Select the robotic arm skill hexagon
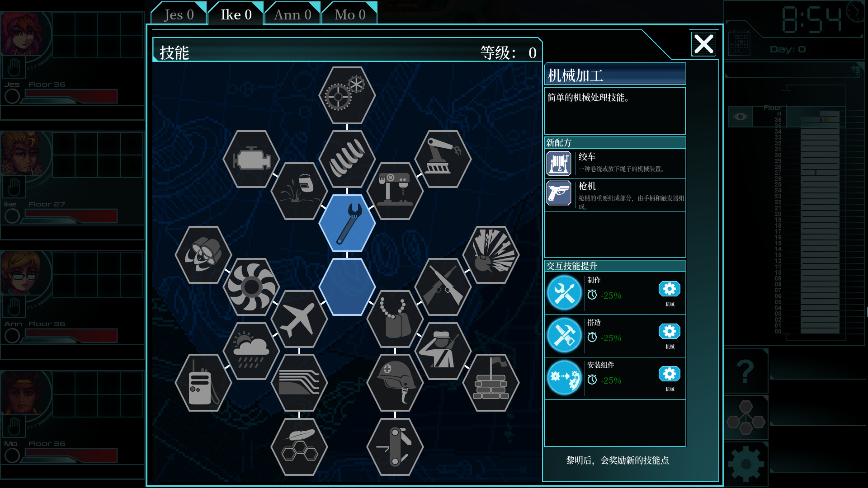868x488 pixels. 443,159
